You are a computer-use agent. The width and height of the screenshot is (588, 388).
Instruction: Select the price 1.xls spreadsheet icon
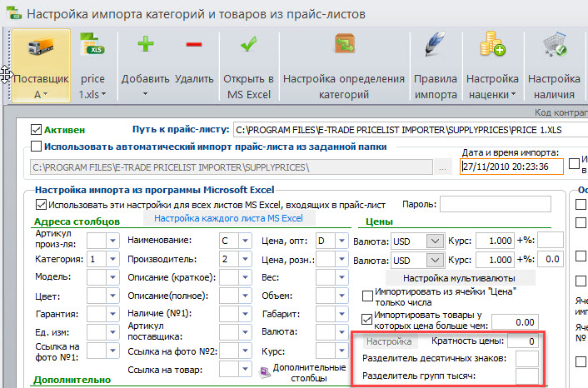pos(92,44)
